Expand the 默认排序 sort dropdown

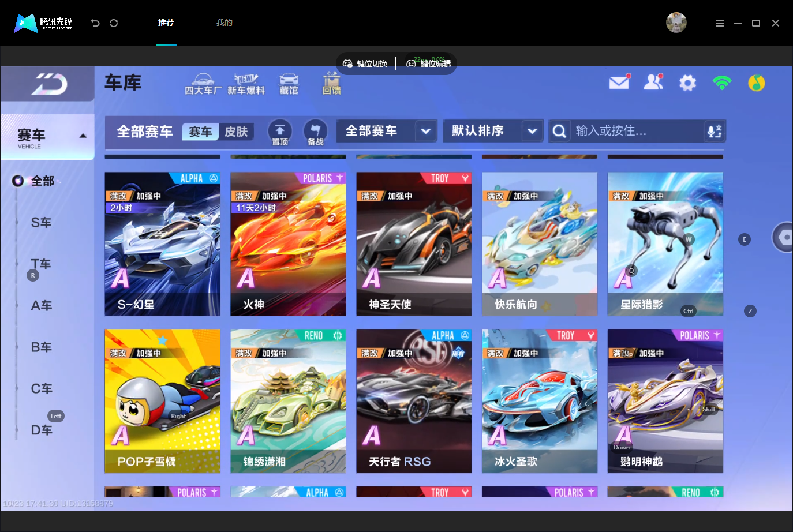pos(532,131)
